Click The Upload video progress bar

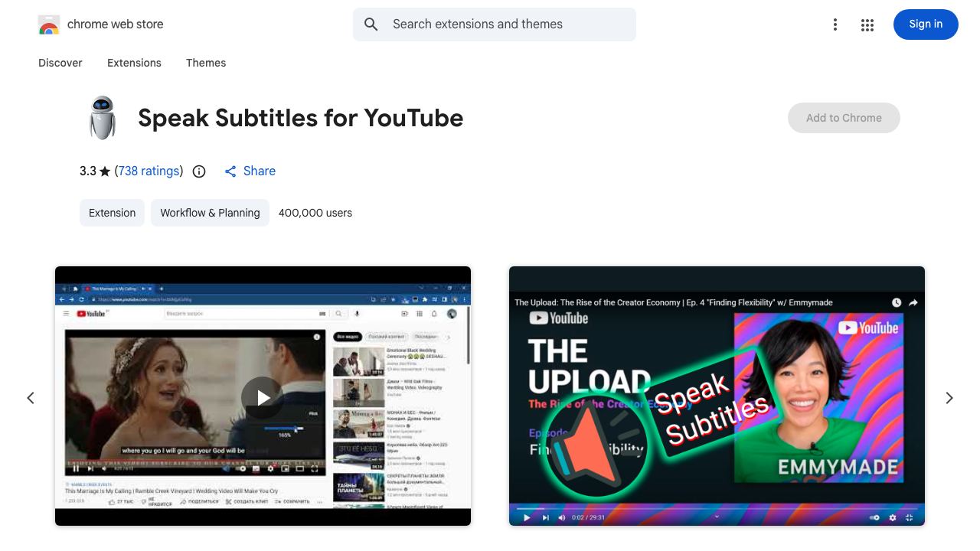(x=717, y=508)
